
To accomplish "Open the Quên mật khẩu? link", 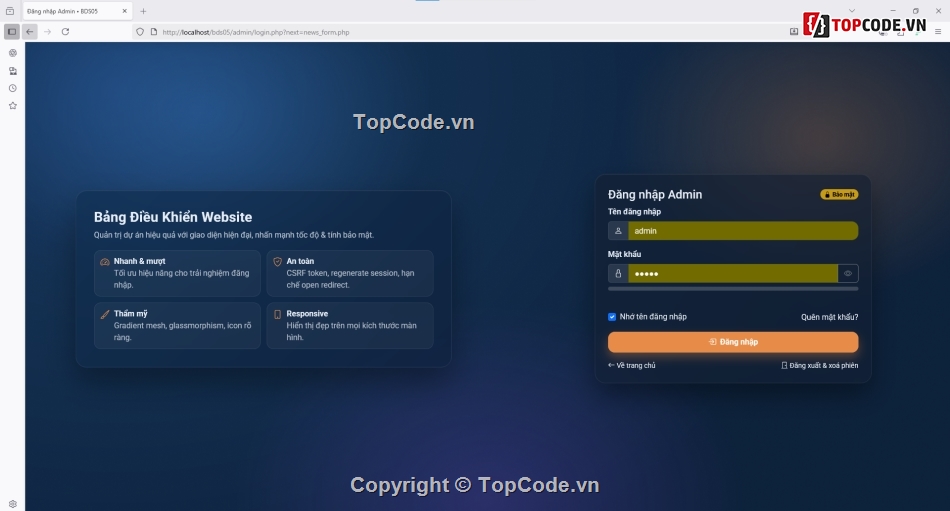I will (x=829, y=317).
